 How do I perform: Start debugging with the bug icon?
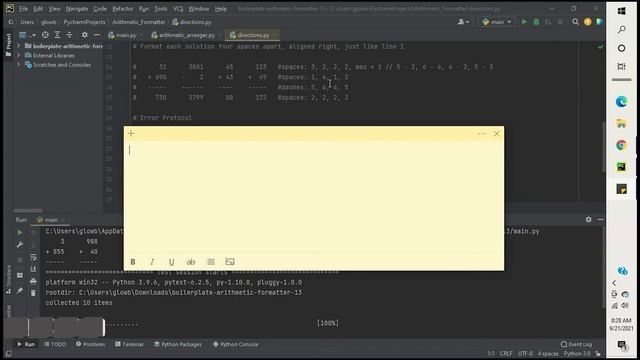tap(536, 22)
